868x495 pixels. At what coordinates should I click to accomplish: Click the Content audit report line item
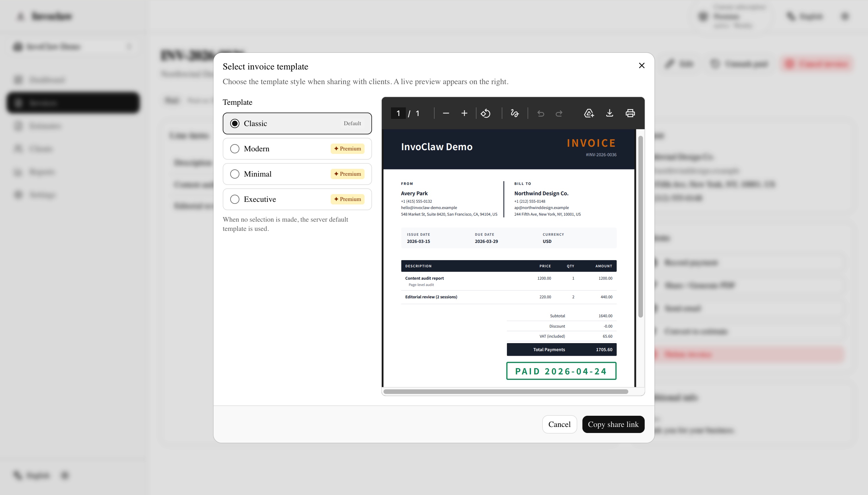tap(508, 281)
